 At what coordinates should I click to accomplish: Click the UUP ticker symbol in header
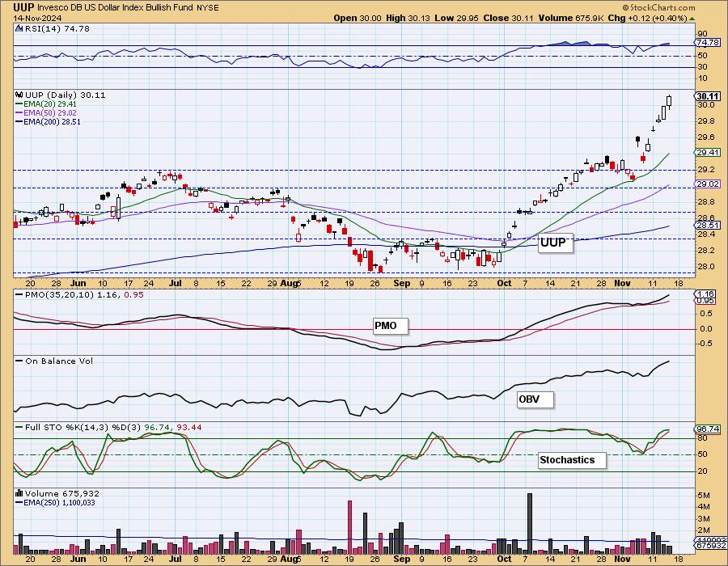23,7
